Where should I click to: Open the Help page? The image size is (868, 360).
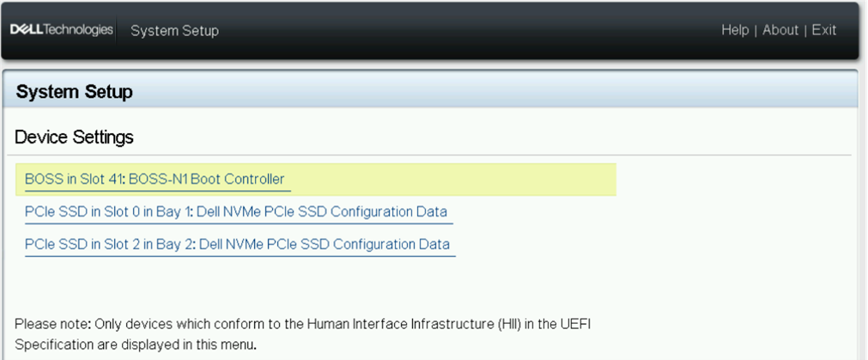(x=735, y=30)
